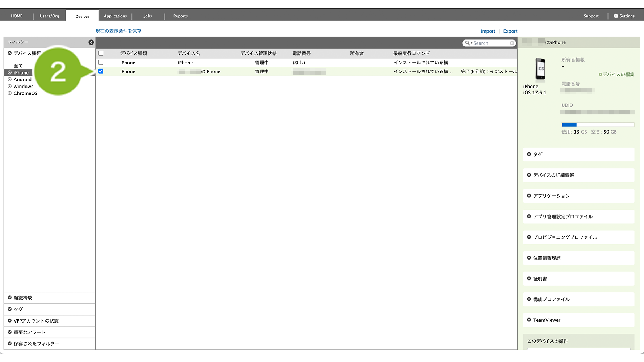The height and width of the screenshot is (362, 644).
Task: Expand TeamViewer section chevron icon
Action: [x=529, y=320]
